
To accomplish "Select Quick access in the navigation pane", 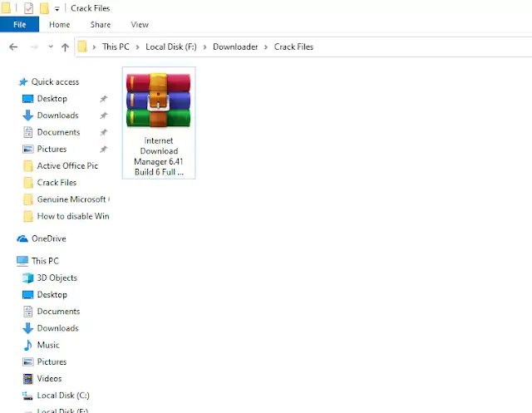I will pos(55,81).
